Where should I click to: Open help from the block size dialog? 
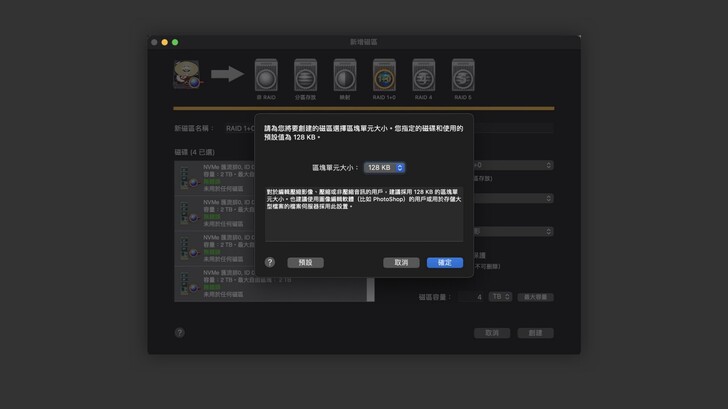(270, 262)
